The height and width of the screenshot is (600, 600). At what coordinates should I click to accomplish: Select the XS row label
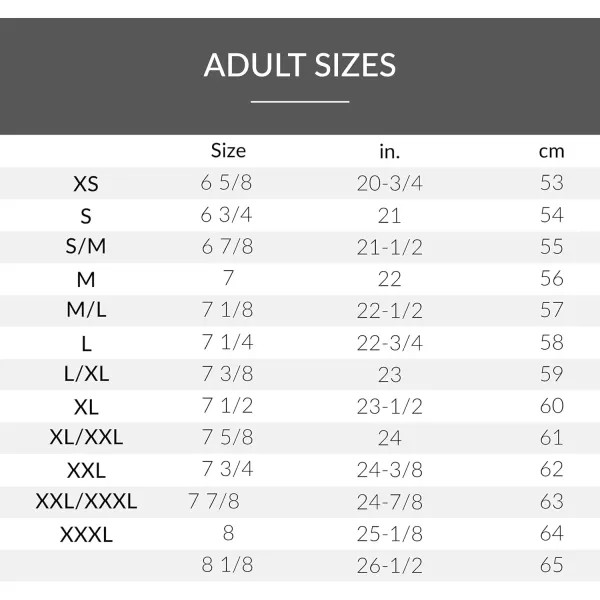(86, 184)
